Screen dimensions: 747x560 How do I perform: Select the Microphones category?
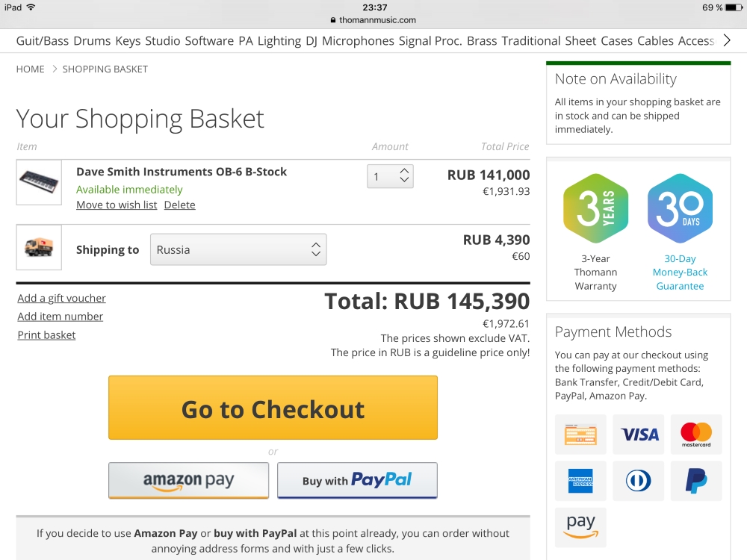(358, 41)
